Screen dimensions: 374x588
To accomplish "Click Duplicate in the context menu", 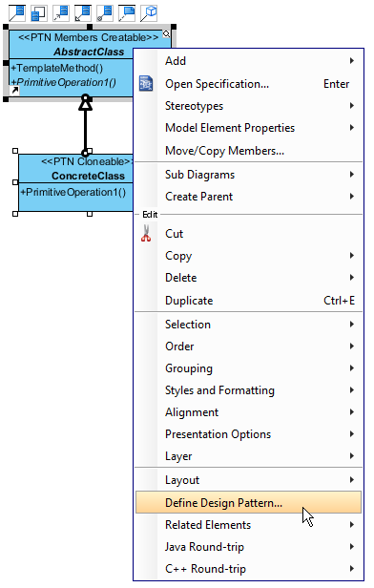I will click(x=248, y=301).
